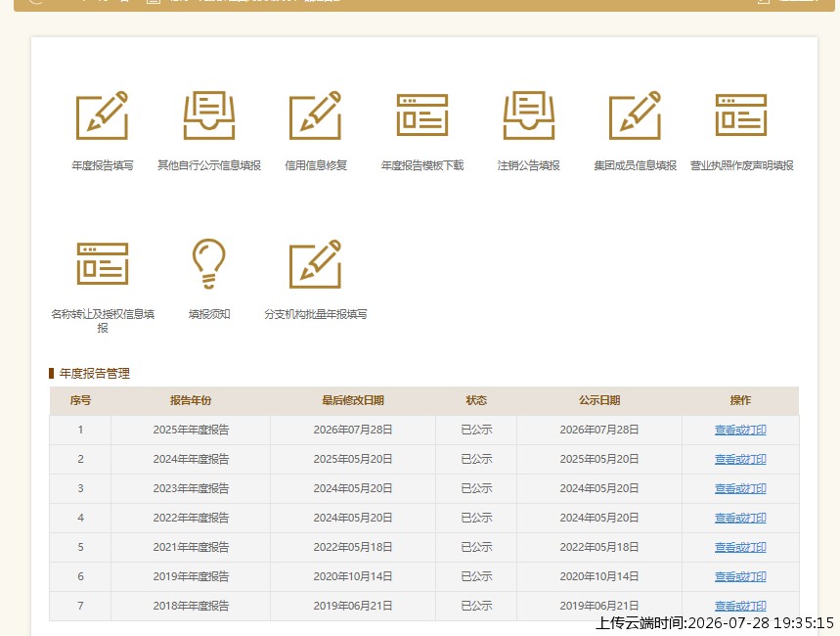Click the 公示日期 column header
Screen dimensions: 840x636
pyautogui.click(x=598, y=400)
